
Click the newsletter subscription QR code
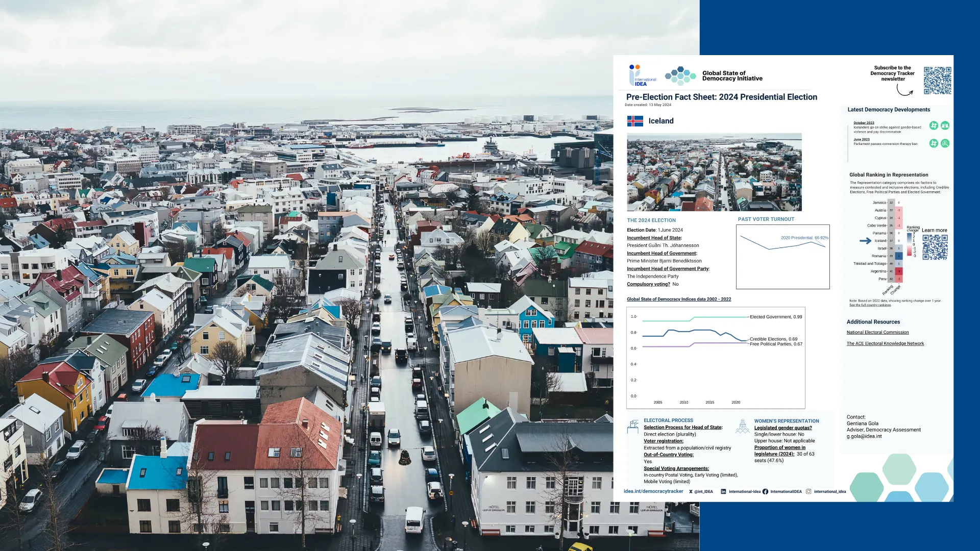(937, 80)
